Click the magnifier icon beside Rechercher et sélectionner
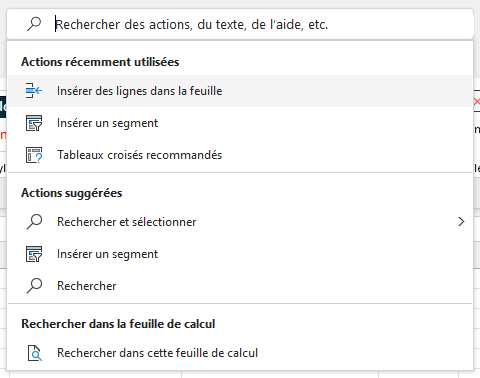The height and width of the screenshot is (378, 480). click(x=34, y=222)
